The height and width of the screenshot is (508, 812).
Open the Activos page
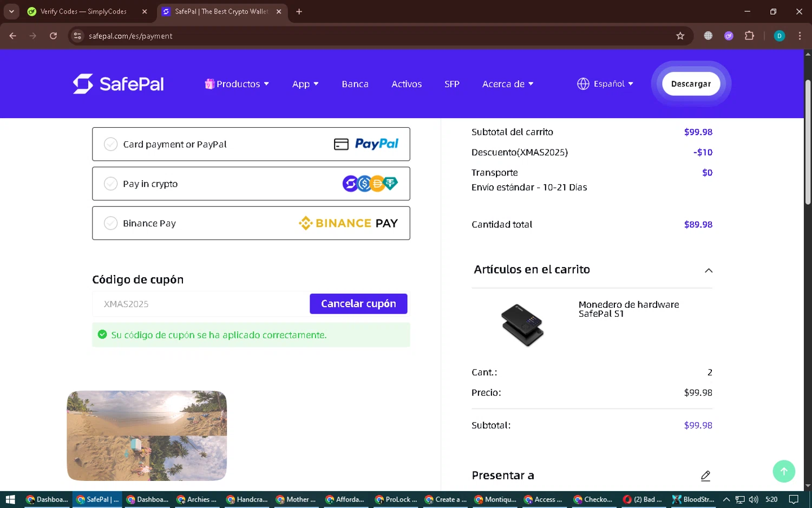point(407,84)
